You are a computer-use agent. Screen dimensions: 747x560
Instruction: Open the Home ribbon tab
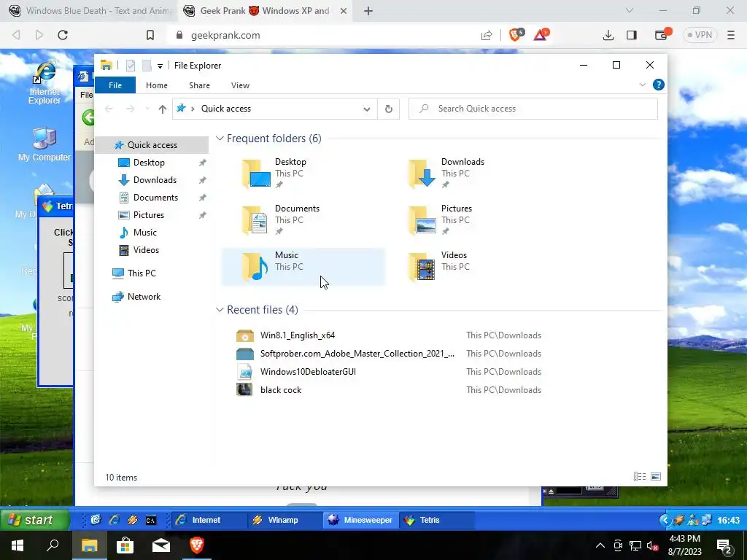click(157, 85)
